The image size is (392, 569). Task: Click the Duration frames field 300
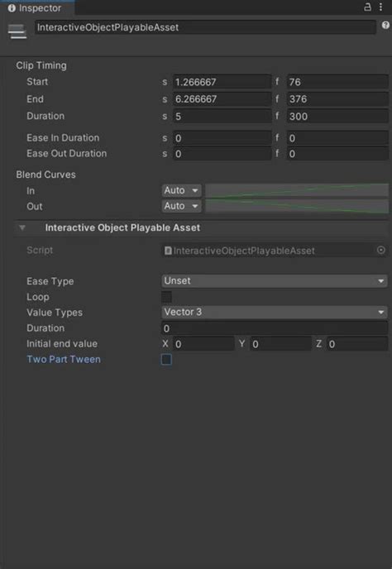point(337,117)
